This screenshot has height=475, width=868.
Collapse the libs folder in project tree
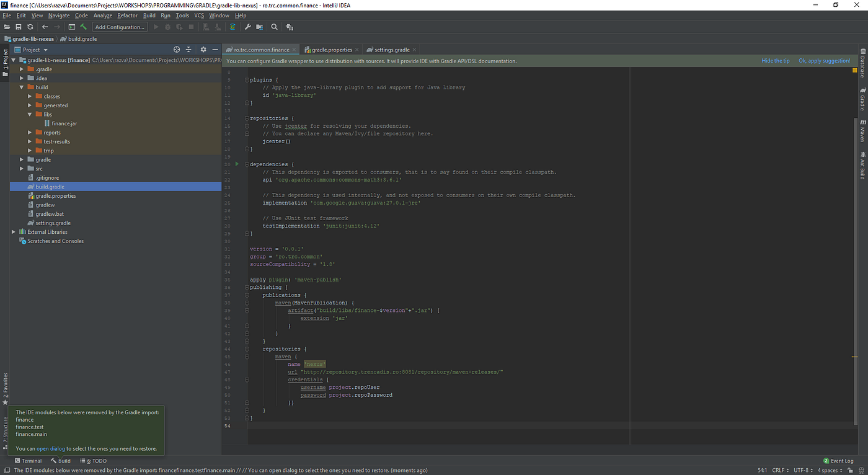tap(30, 115)
